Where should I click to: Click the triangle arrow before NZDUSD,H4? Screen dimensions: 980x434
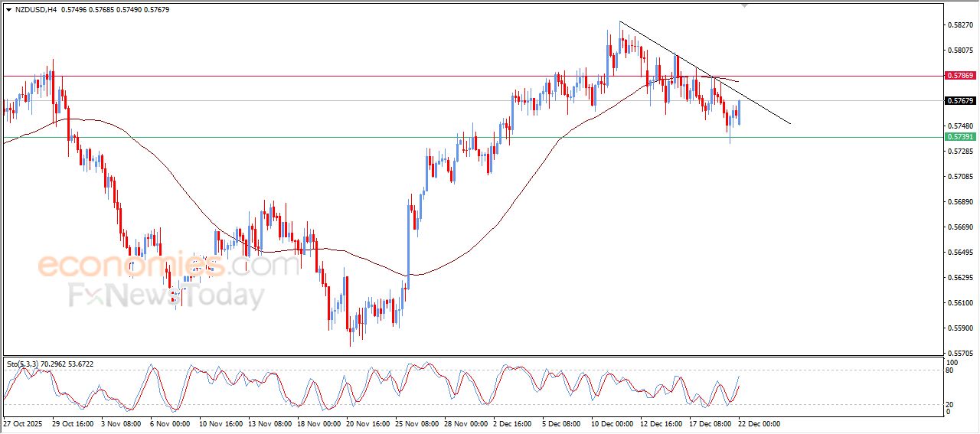(x=8, y=10)
